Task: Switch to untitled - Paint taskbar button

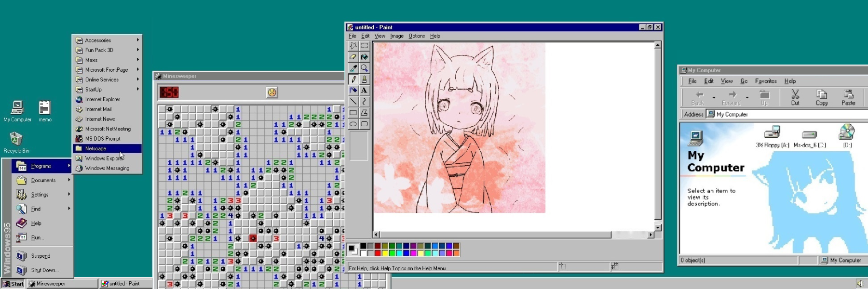Action: click(126, 284)
